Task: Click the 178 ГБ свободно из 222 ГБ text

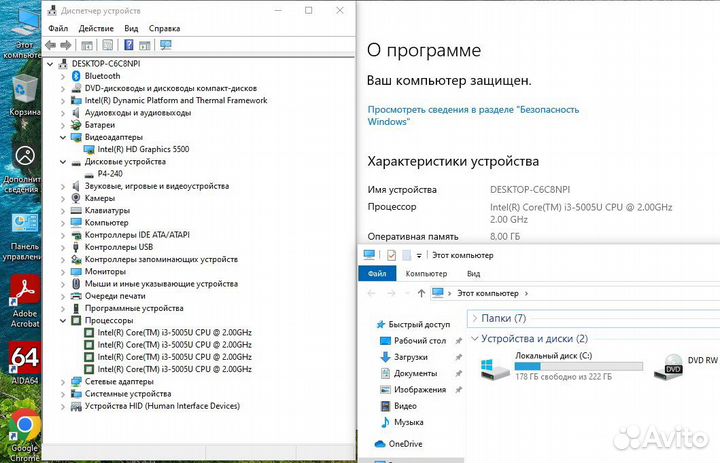Action: (563, 377)
